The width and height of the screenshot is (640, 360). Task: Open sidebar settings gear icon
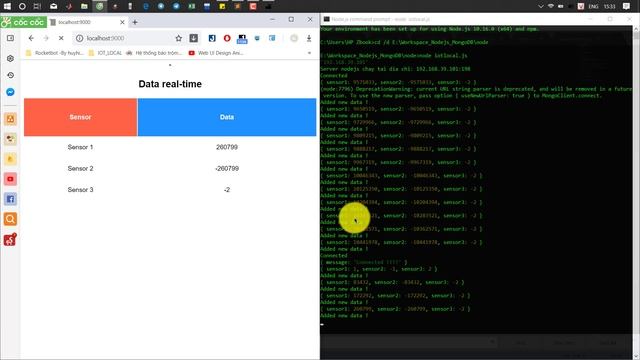click(10, 58)
